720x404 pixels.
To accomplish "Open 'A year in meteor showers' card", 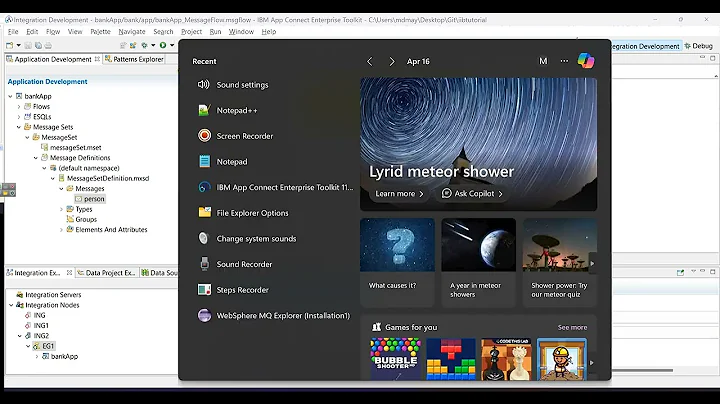I will [478, 263].
